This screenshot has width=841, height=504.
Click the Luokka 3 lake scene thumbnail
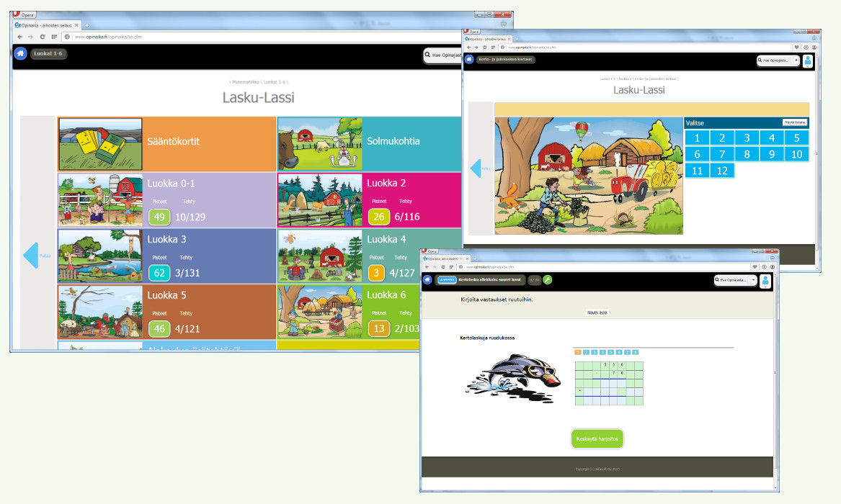coord(100,256)
